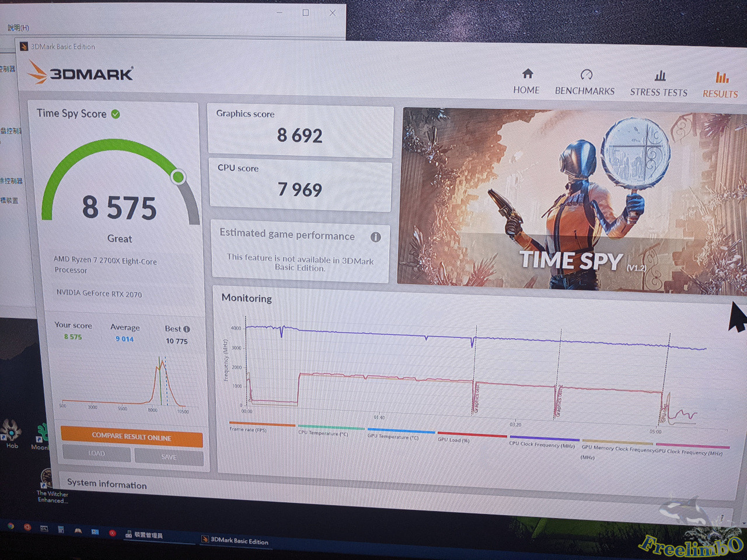Click the info icon beside Estimated game performance
This screenshot has width=747, height=560.
(x=376, y=237)
